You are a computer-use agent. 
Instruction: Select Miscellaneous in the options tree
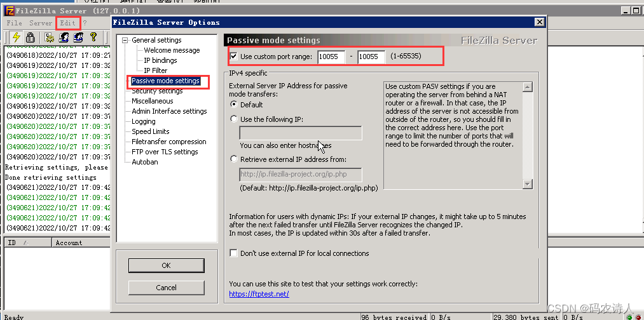(153, 101)
